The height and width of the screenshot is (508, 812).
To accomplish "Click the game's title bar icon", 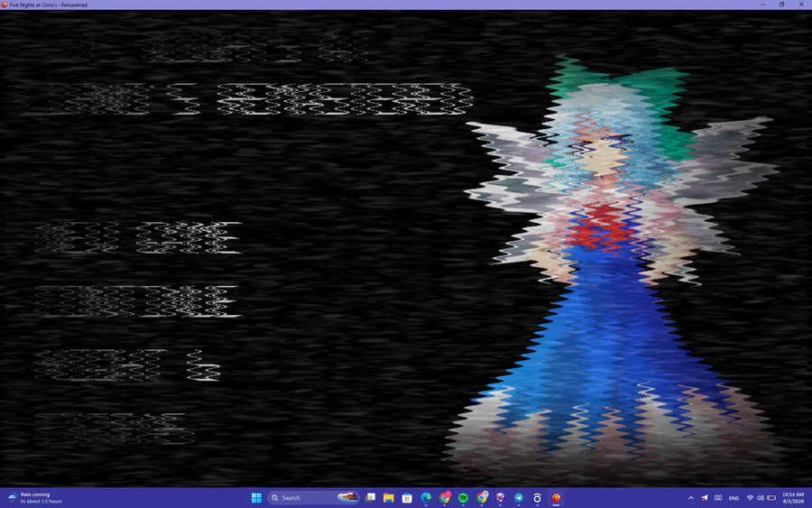I will click(5, 5).
